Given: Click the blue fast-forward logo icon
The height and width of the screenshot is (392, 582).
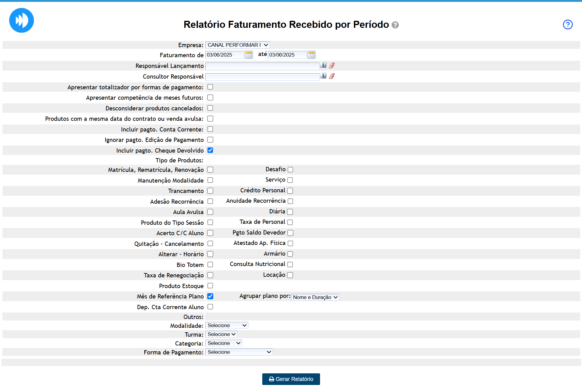Looking at the screenshot, I should [21, 20].
